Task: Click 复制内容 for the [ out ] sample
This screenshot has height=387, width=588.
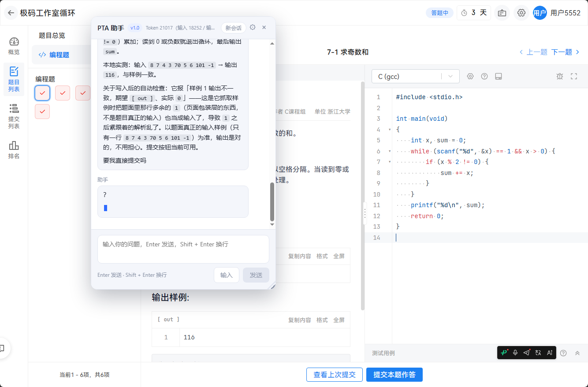Action: point(300,320)
